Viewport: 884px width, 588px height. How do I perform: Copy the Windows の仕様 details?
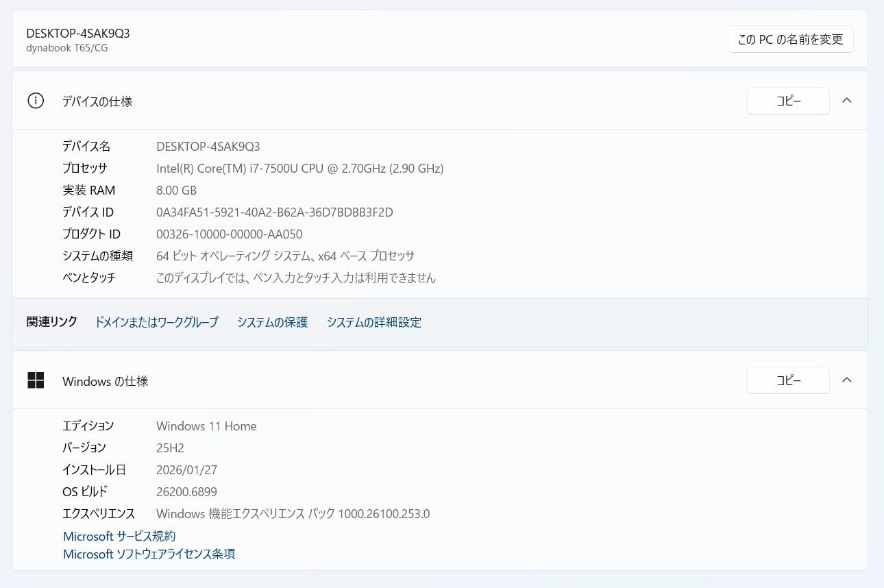788,380
